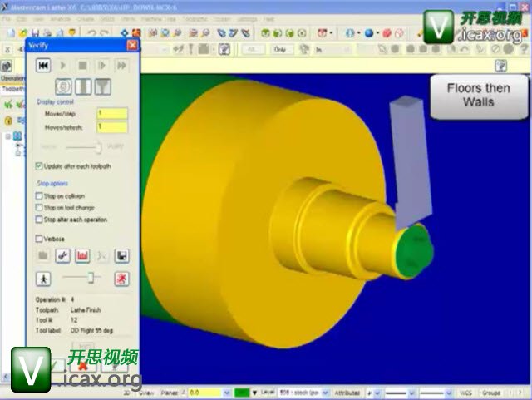Save the verified stock (disk icon)

pyautogui.click(x=121, y=255)
